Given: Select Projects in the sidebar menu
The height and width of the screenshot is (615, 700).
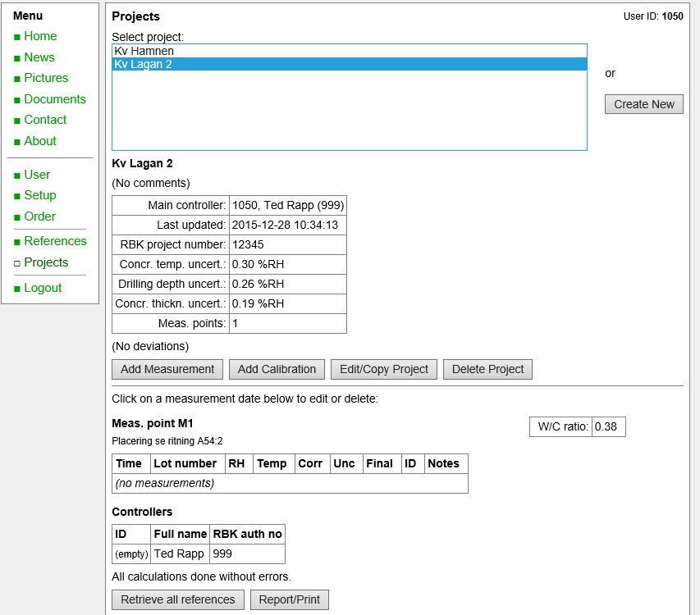Looking at the screenshot, I should point(46,262).
